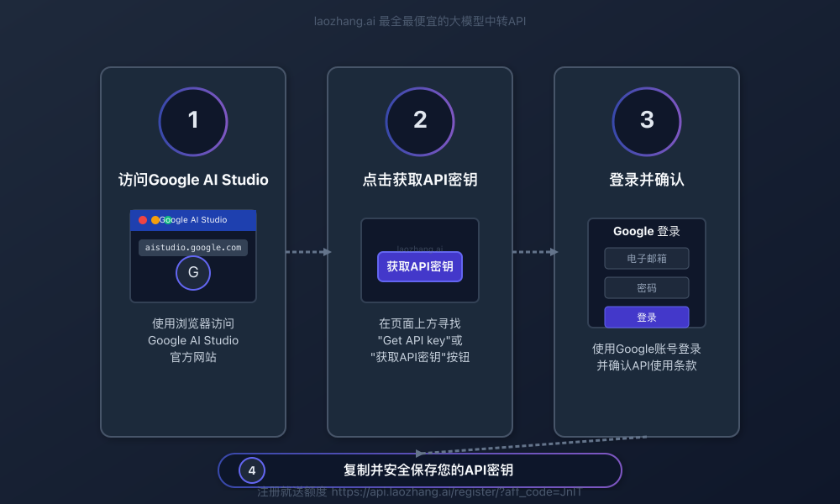Click the red window dot
This screenshot has height=504, width=840.
tap(143, 219)
